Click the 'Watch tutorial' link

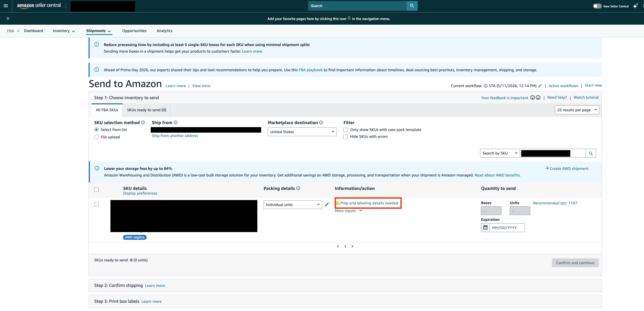tap(586, 97)
